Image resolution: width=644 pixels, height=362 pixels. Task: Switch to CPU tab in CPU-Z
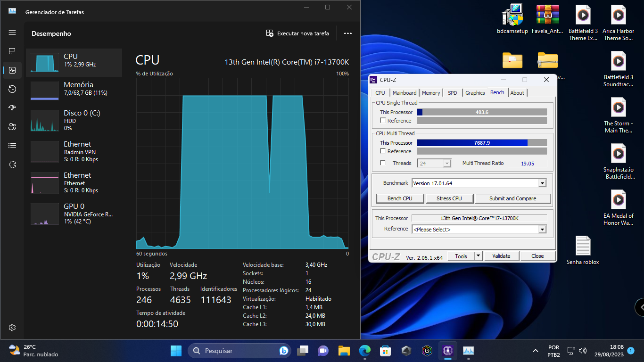[x=380, y=93]
